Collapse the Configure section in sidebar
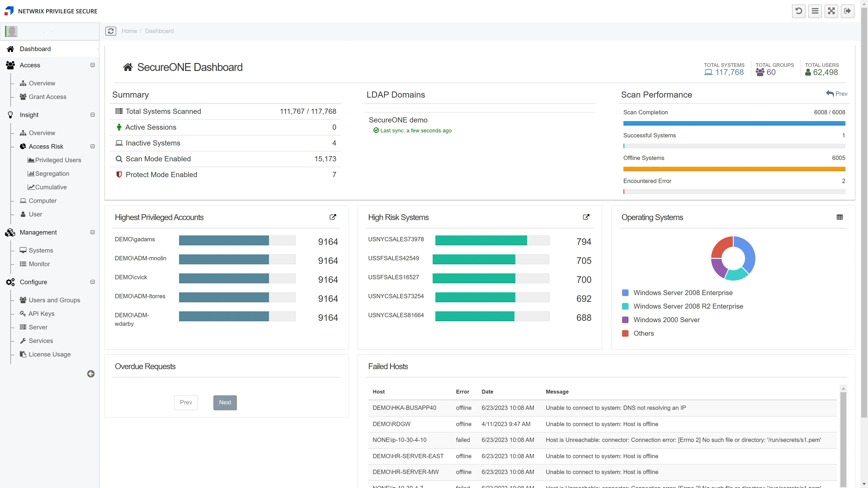Viewport: 868px width, 488px height. pos(92,282)
